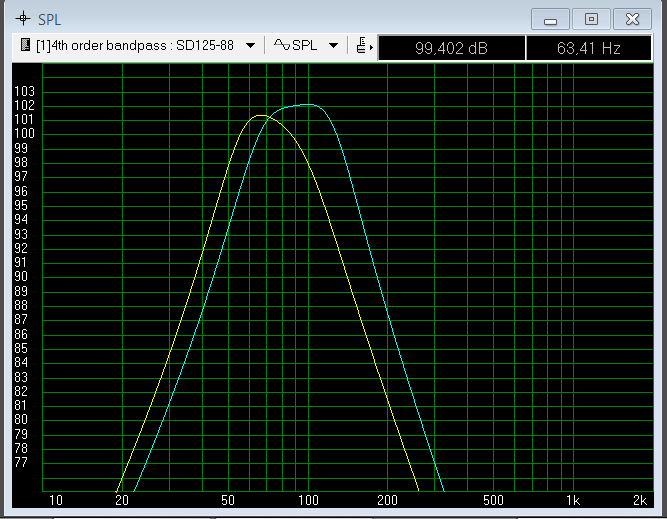Click the 99,402 dB readout field
Screen dimensions: 667x519
coord(451,47)
